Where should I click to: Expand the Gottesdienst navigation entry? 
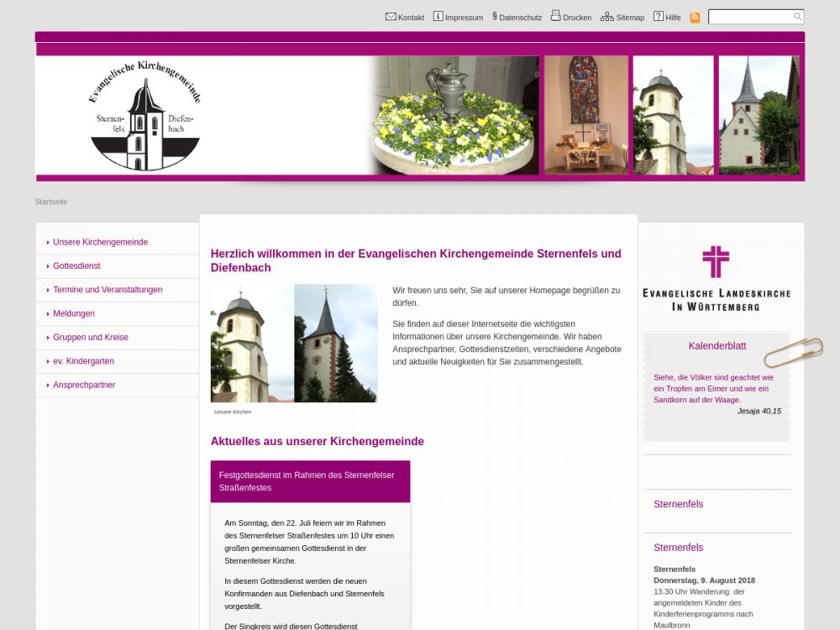(76, 265)
